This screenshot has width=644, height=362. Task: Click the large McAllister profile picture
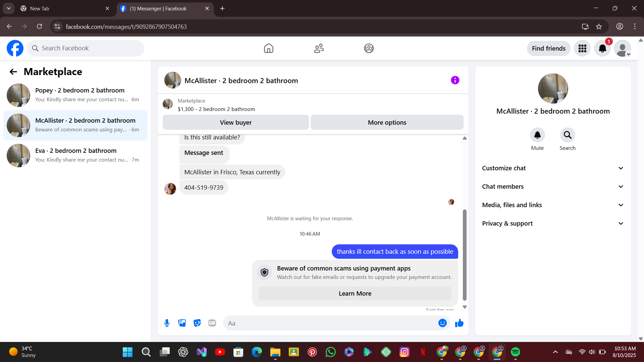(553, 88)
